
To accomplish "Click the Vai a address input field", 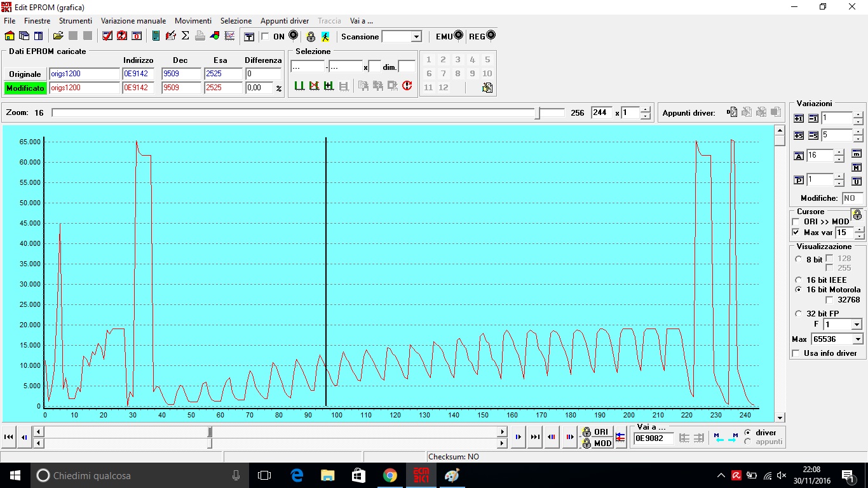I will pyautogui.click(x=653, y=438).
